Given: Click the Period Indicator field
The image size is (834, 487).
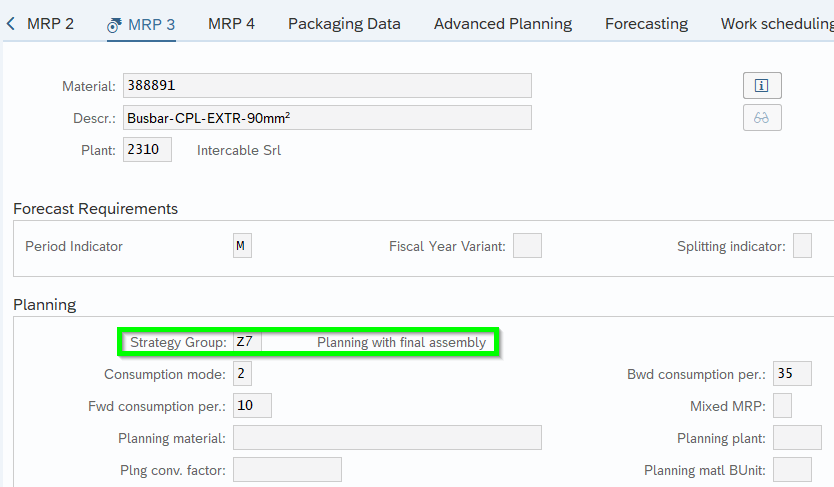Looking at the screenshot, I should click(242, 246).
